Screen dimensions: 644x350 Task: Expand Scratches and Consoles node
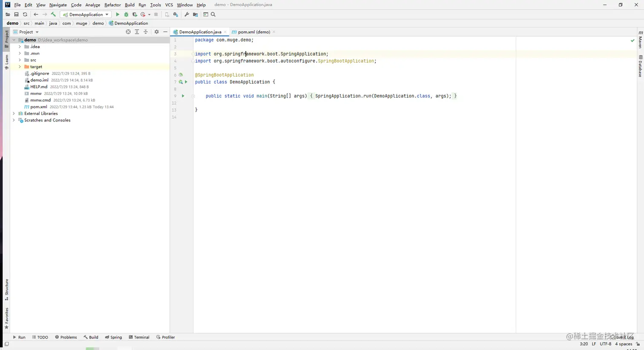[x=14, y=120]
